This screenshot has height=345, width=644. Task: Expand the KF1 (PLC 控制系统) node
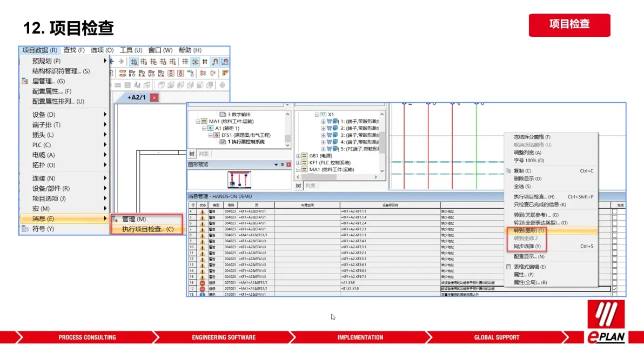click(x=298, y=162)
